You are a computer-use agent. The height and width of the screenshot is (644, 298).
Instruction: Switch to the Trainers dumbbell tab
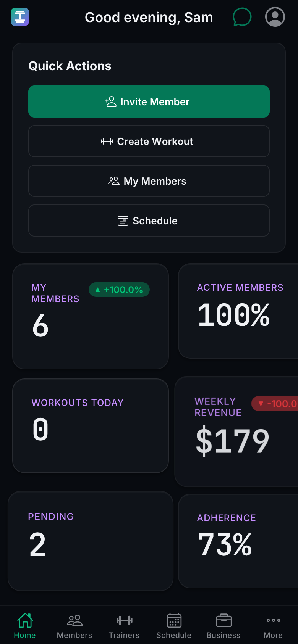[x=124, y=626]
